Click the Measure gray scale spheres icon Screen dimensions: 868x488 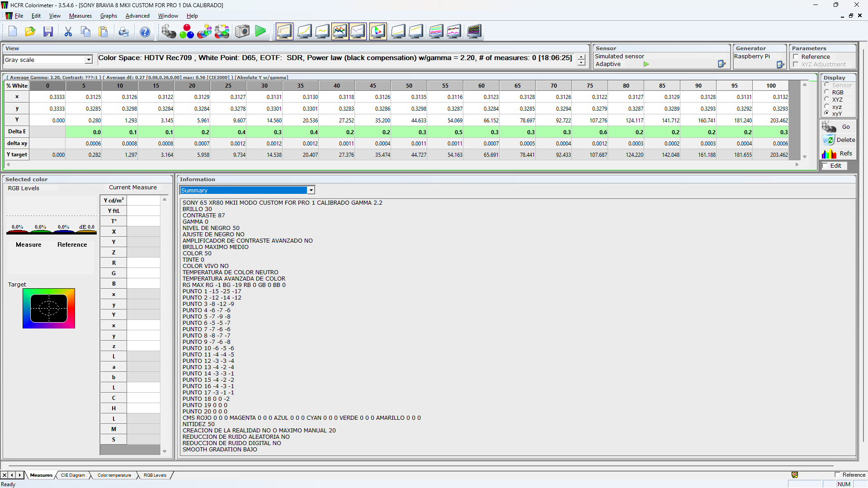[x=169, y=31]
